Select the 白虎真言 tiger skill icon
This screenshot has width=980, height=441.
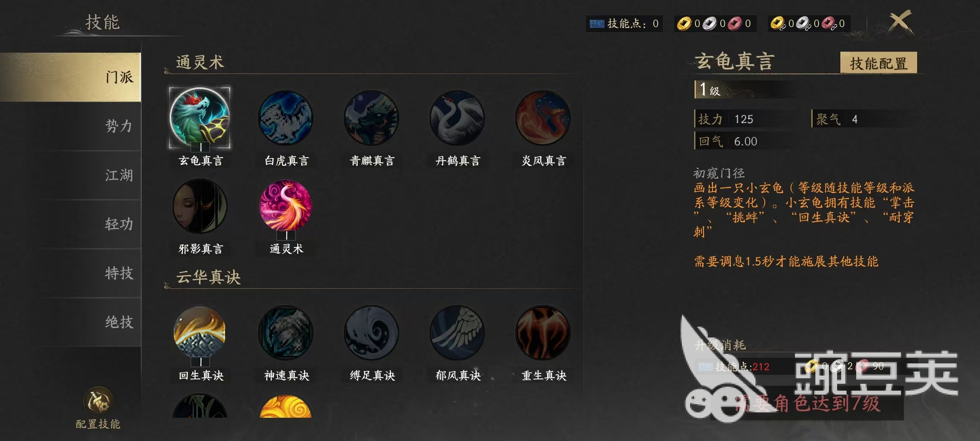[x=286, y=118]
